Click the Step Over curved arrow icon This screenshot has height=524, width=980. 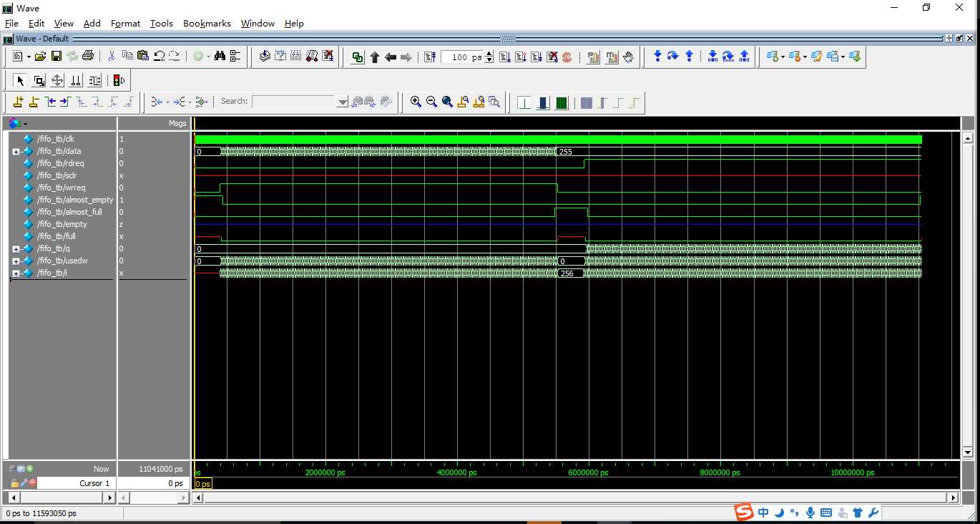click(673, 57)
